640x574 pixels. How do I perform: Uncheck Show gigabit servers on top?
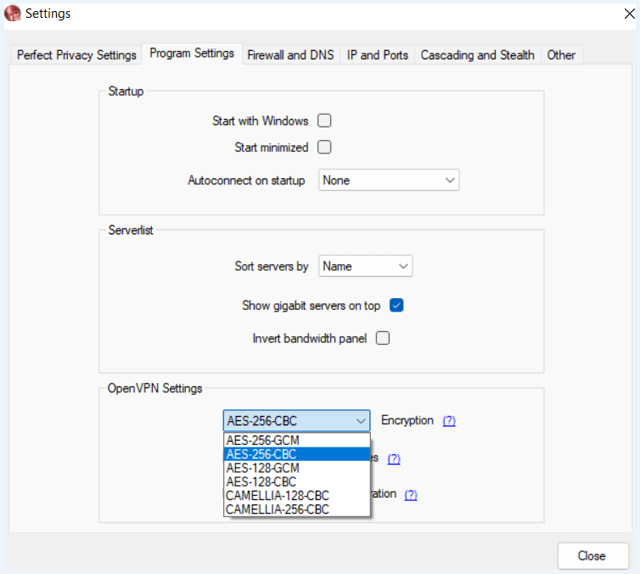click(x=396, y=305)
